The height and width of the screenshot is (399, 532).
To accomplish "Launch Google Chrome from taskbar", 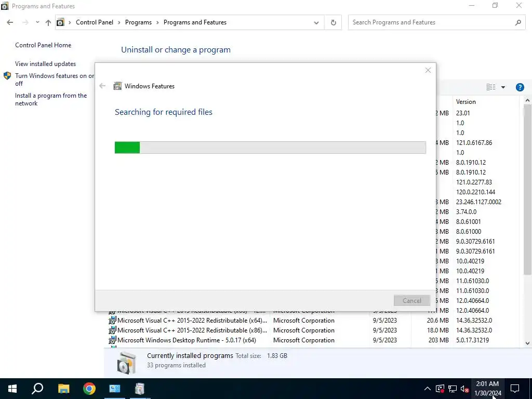I will [89, 389].
